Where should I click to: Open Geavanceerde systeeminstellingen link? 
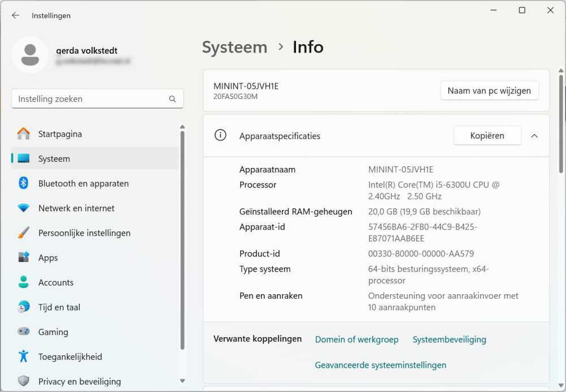pyautogui.click(x=380, y=365)
